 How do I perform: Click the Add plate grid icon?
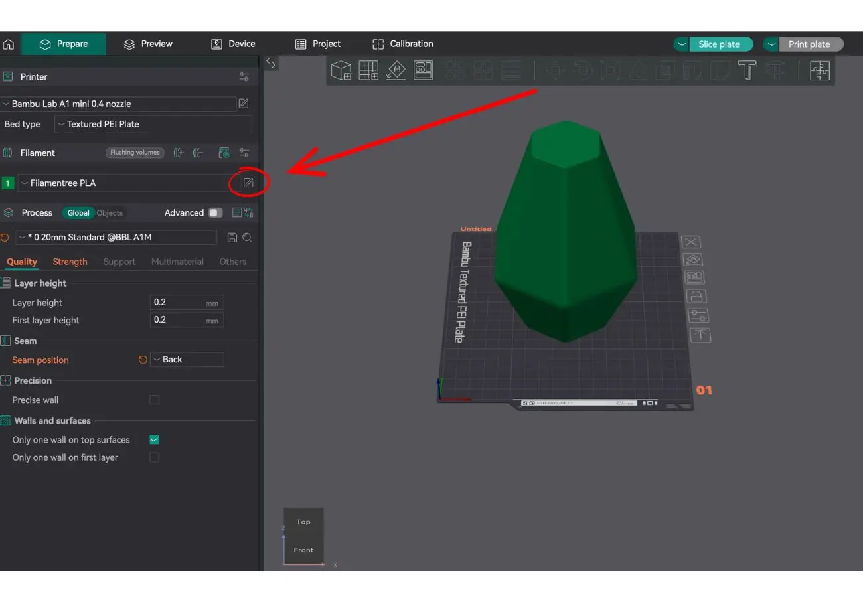pos(368,70)
